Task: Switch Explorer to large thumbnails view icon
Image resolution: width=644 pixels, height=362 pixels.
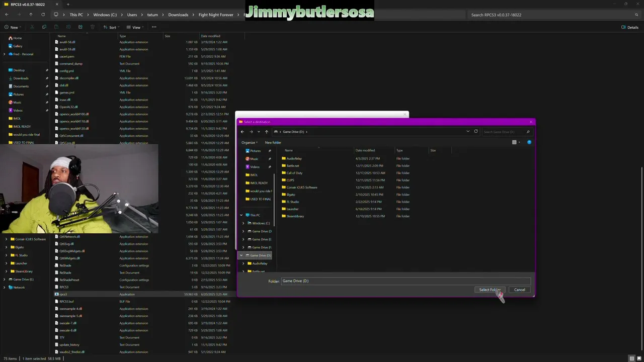Action: pos(638,358)
